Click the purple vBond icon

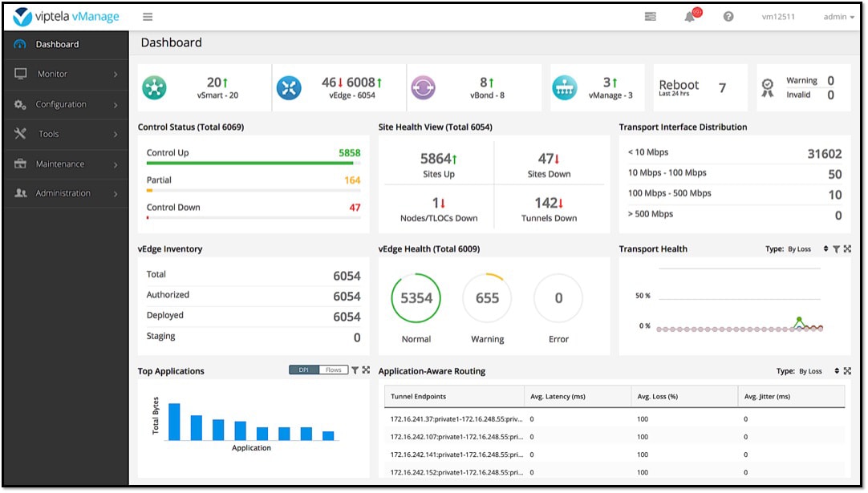[x=423, y=87]
